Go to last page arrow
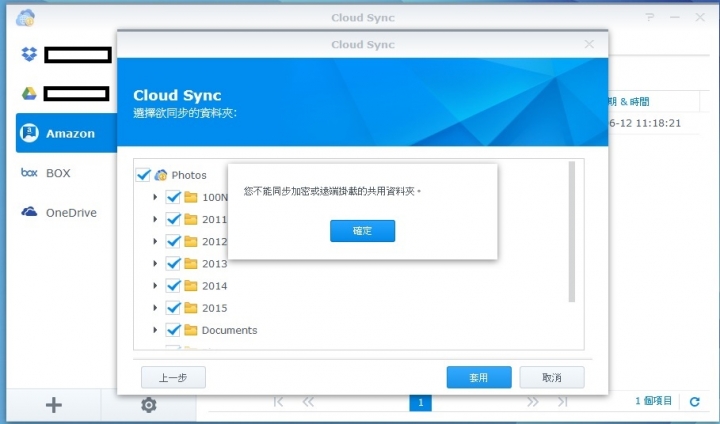 (x=562, y=402)
